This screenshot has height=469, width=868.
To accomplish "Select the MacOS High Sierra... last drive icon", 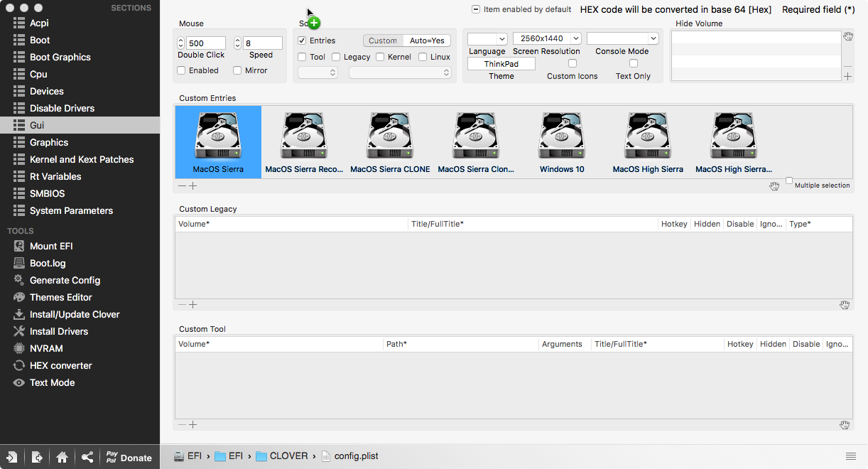I will coord(734,136).
